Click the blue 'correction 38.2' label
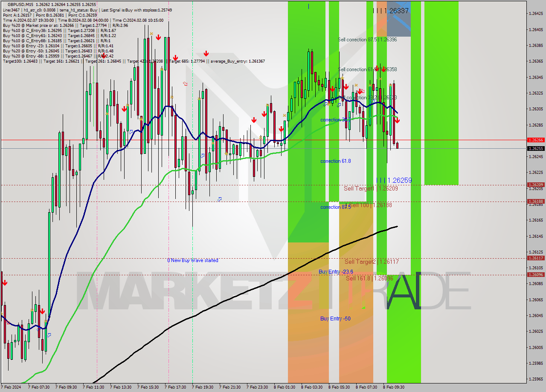 [336, 120]
